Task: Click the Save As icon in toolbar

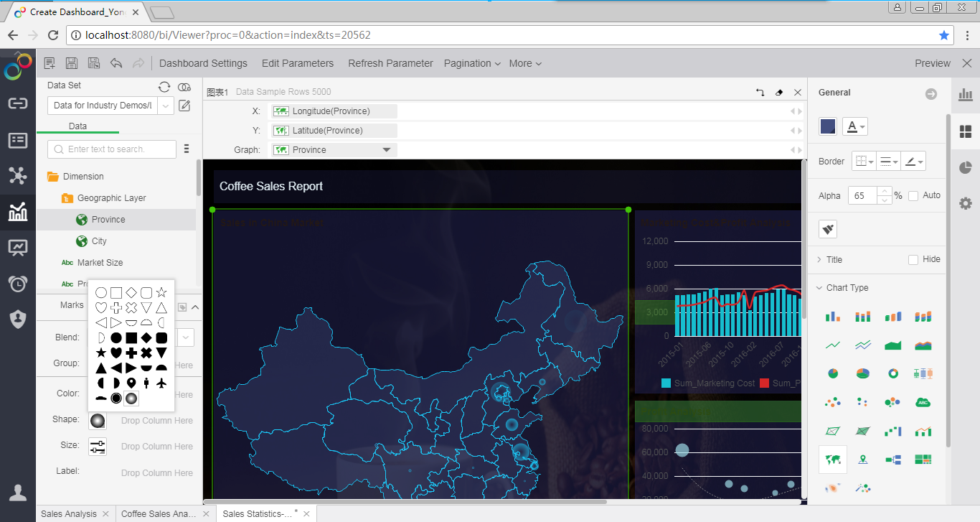Action: coord(94,63)
